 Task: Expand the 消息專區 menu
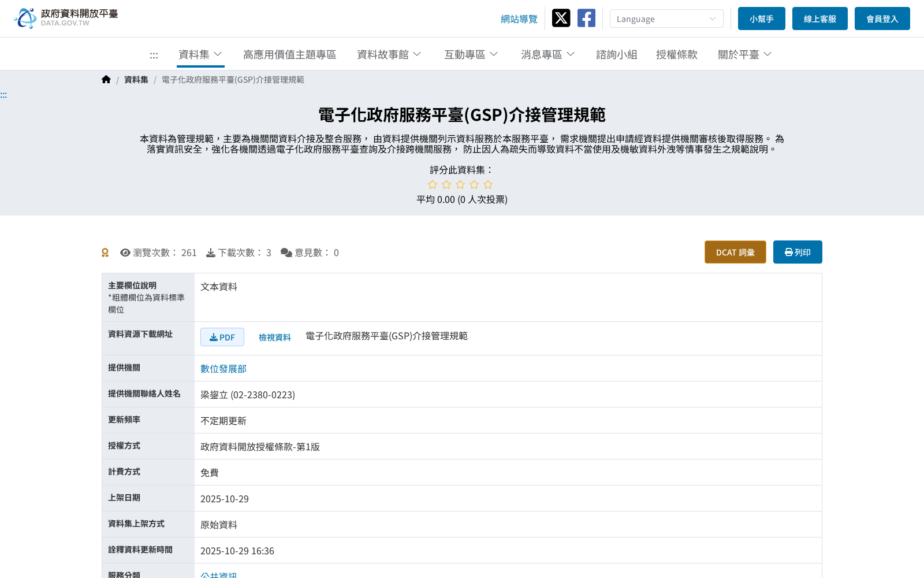tap(547, 54)
